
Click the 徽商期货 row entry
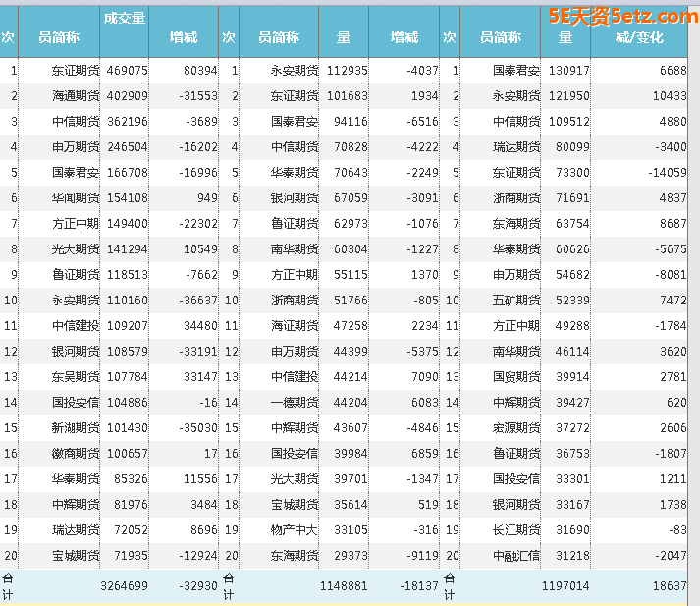[76, 454]
